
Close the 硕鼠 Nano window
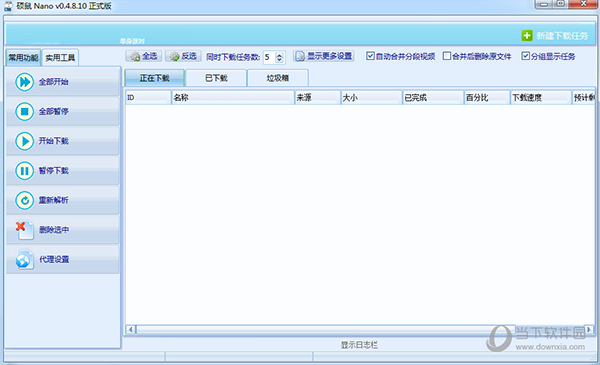tap(583, 4)
